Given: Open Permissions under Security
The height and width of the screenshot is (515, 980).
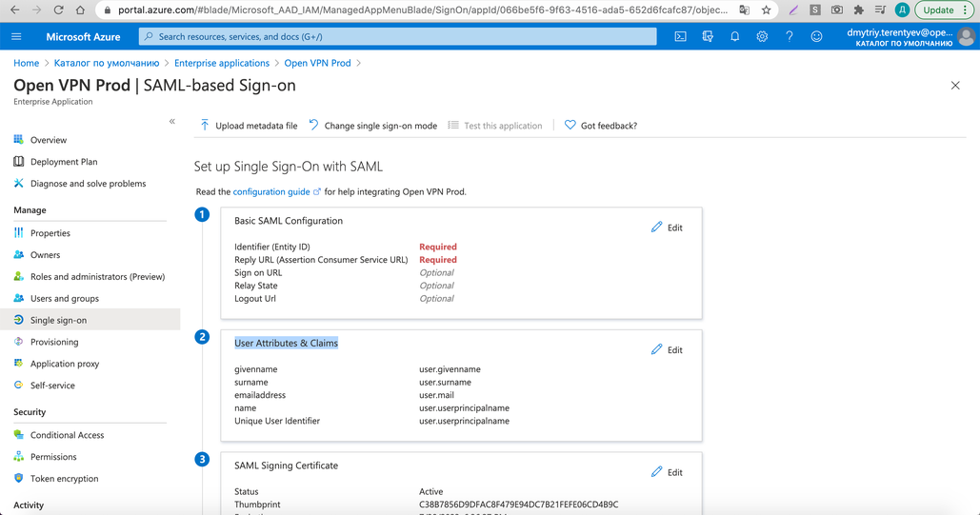Looking at the screenshot, I should tap(53, 457).
